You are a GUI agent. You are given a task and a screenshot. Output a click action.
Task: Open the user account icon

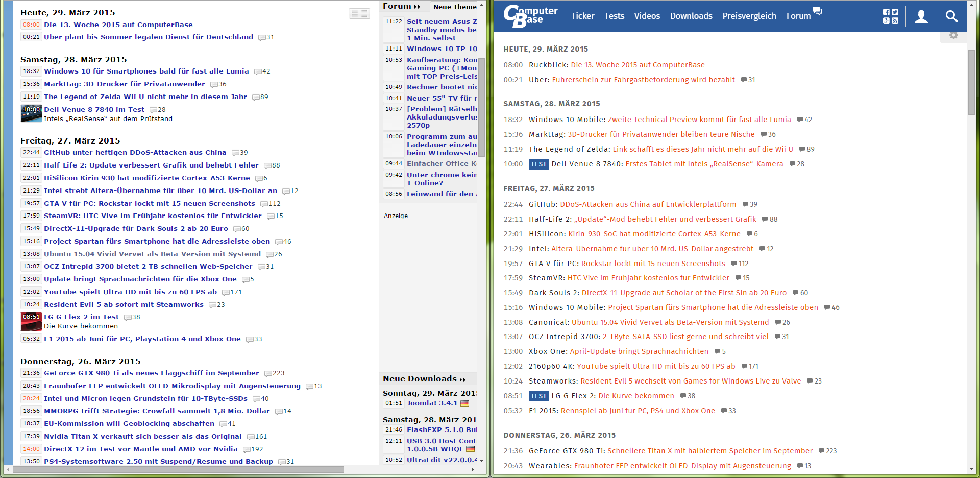tap(921, 16)
